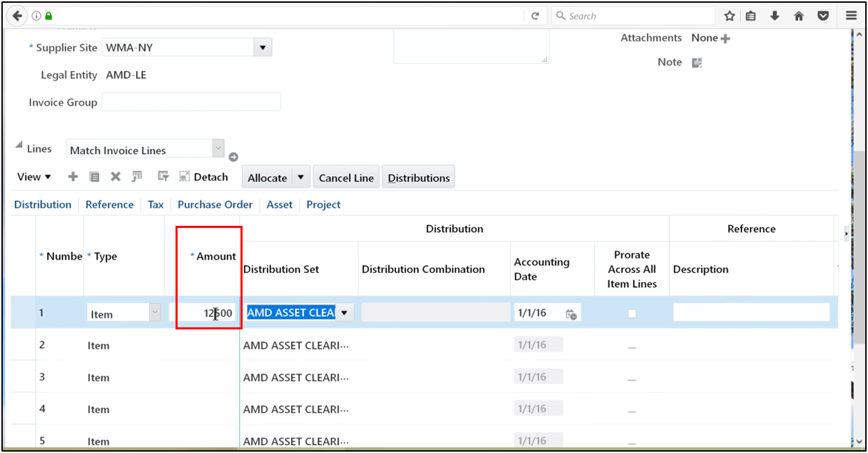Expand the Match Invoice Lines dropdown
The image size is (868, 453).
tap(218, 148)
